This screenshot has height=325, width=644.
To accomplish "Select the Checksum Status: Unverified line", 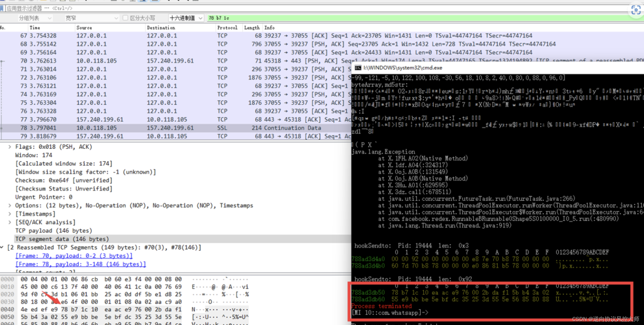I will pyautogui.click(x=64, y=189).
